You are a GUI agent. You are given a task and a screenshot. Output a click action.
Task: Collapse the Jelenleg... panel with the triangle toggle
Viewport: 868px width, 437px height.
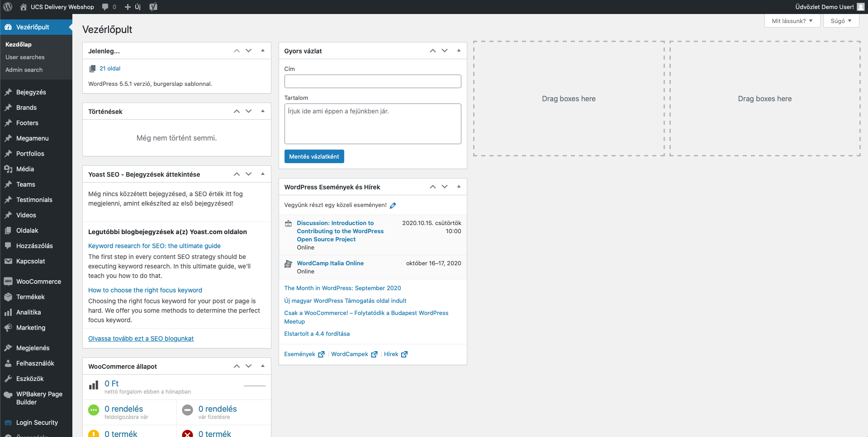click(x=263, y=51)
